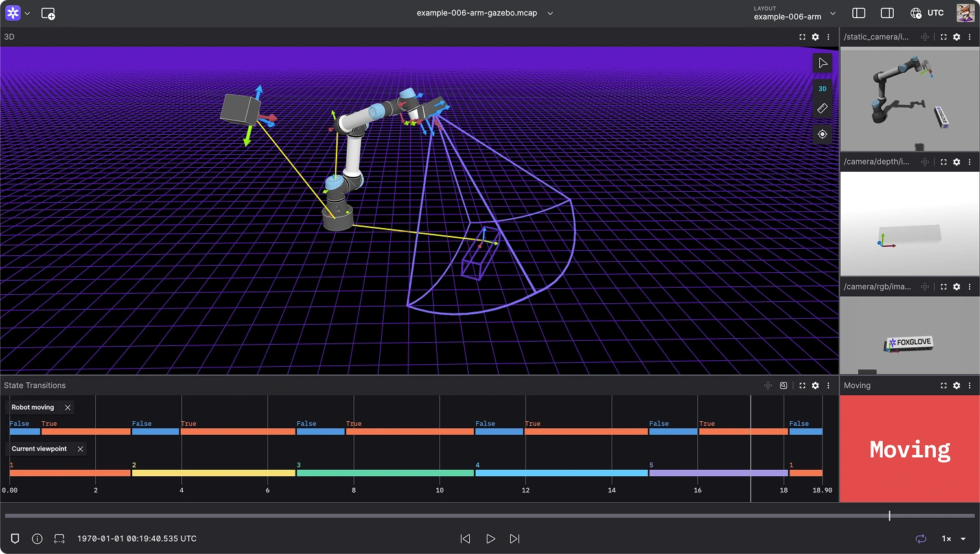
Task: Click the recenter camera crosshair icon
Action: (822, 134)
